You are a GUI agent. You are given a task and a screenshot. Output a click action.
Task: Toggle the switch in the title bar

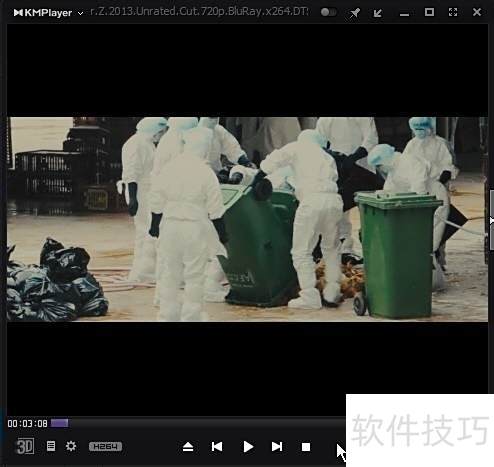328,12
